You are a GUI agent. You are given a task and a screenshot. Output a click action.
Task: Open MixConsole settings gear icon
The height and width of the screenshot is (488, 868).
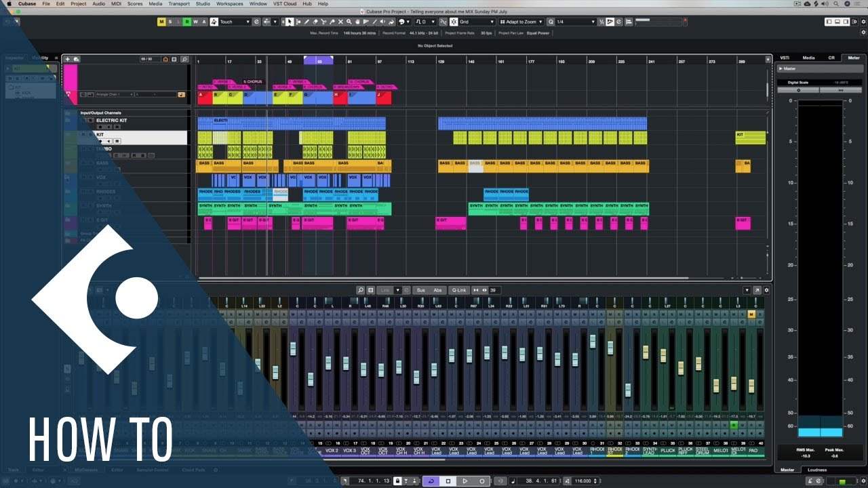click(x=767, y=290)
